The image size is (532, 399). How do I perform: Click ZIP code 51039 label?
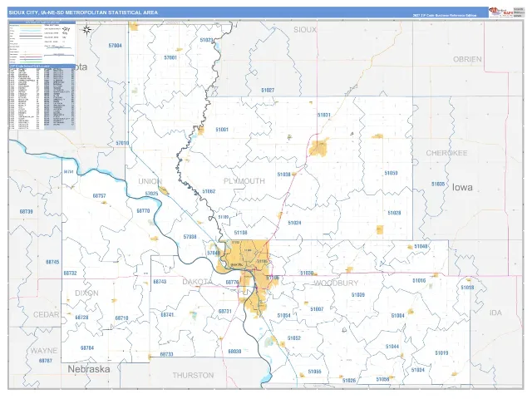(x=358, y=295)
